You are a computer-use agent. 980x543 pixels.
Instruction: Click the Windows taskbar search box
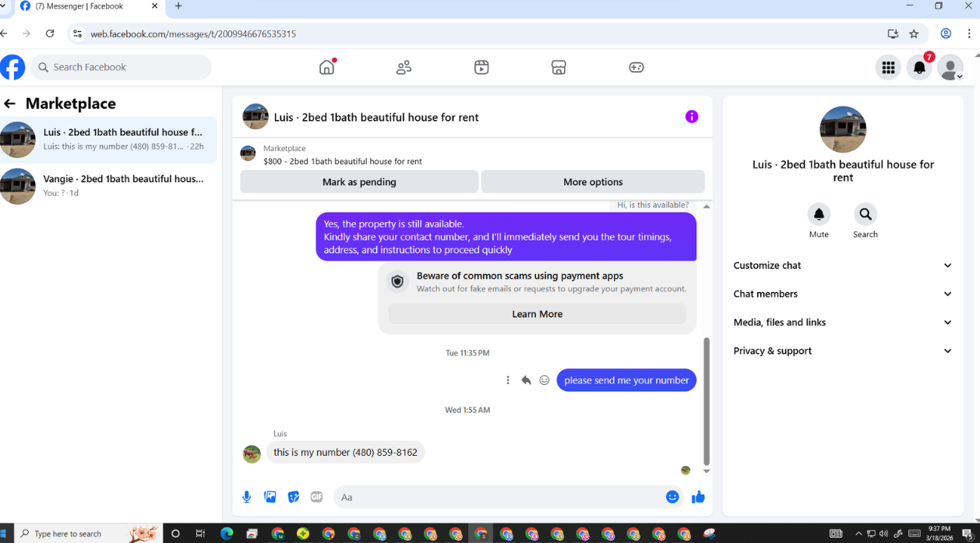(x=89, y=534)
